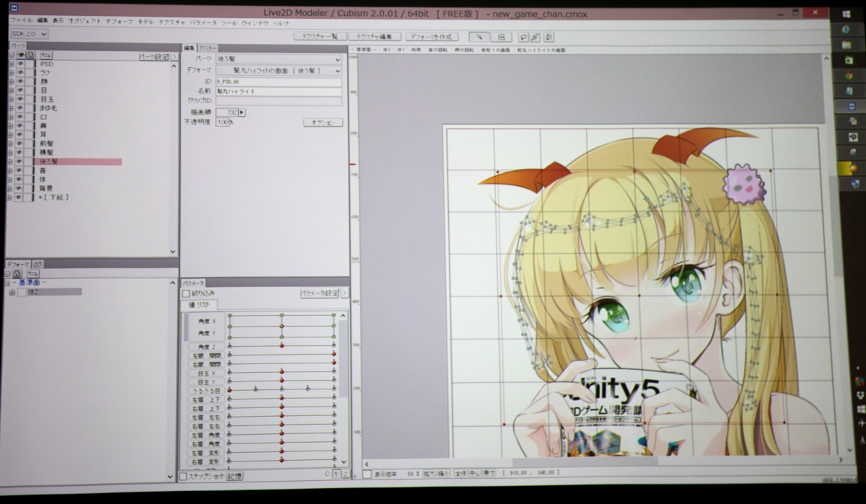Click the swap arrows icon in parts panel

(45, 56)
